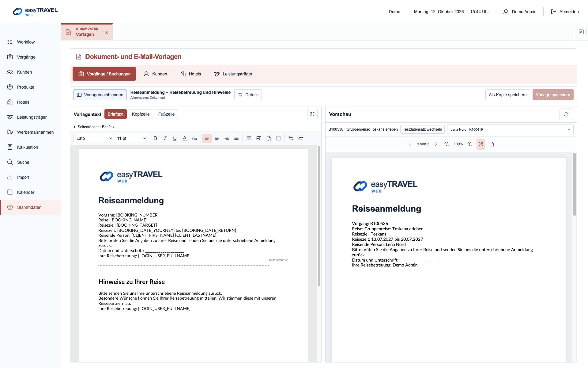The image size is (588, 368).
Task: Open customer dropdown Lena Nord K100419
Action: tap(510, 129)
